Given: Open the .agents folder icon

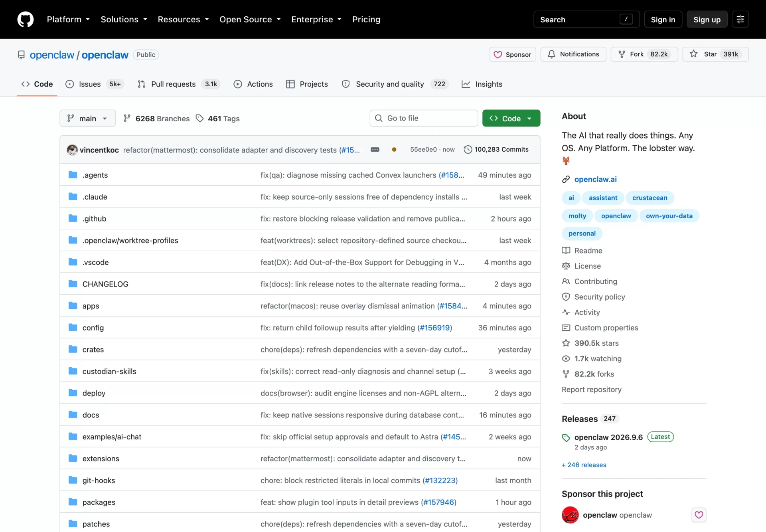Looking at the screenshot, I should pos(73,175).
